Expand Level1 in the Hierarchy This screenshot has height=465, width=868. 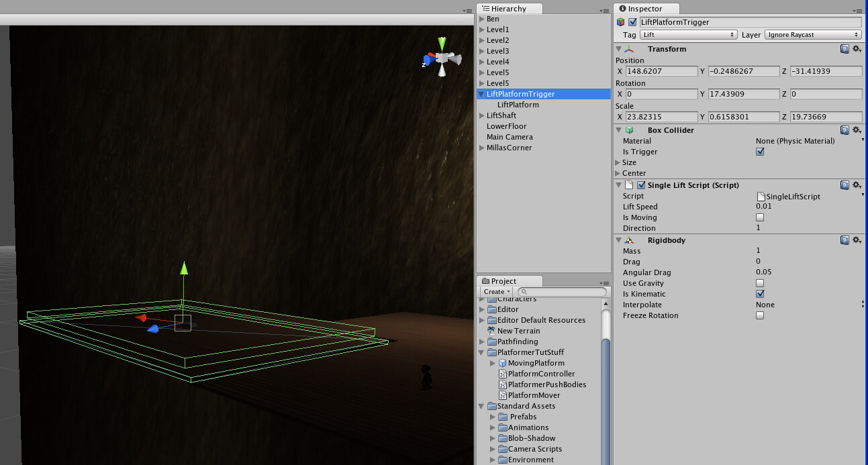pos(481,29)
